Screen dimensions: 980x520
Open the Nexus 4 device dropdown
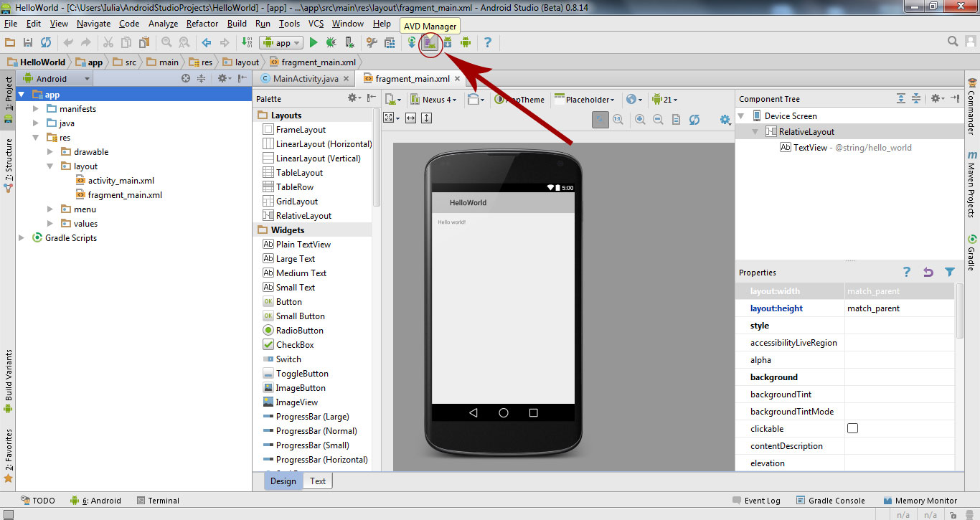pyautogui.click(x=434, y=99)
